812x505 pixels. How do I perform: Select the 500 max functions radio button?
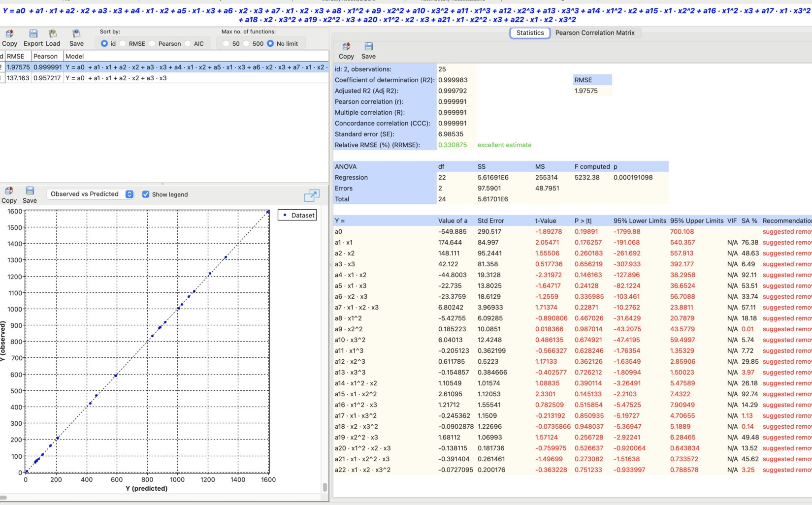(x=246, y=43)
